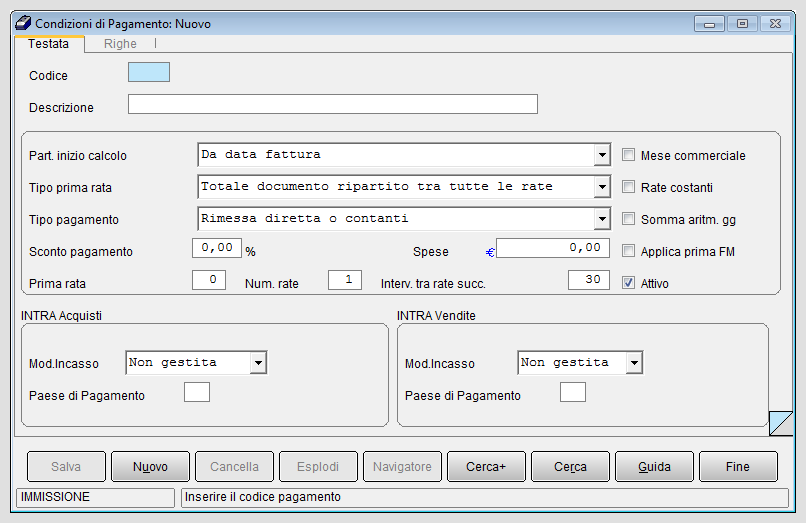Click the Interv. tra rate succ. field

click(589, 280)
